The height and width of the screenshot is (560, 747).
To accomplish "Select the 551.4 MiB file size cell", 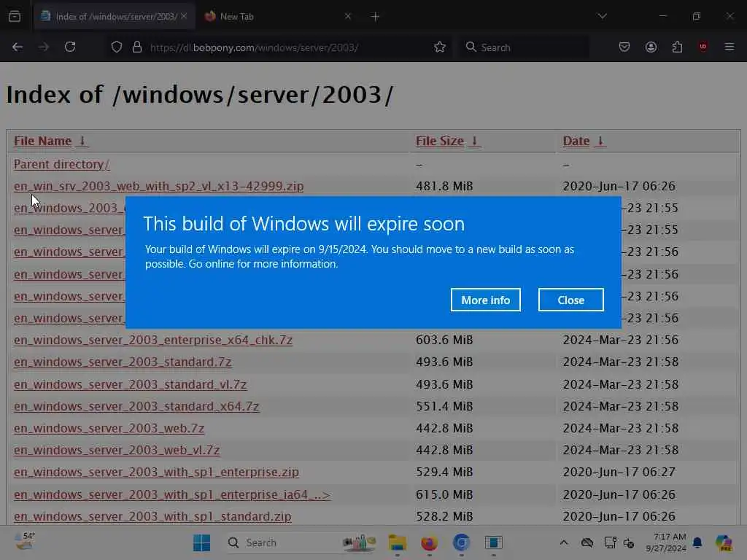I will (444, 406).
